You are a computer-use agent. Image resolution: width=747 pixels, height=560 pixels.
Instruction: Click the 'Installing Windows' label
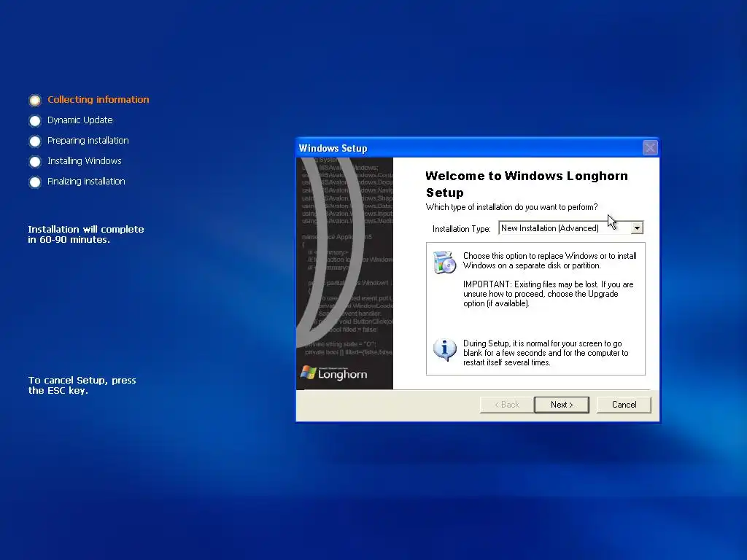pyautogui.click(x=85, y=161)
